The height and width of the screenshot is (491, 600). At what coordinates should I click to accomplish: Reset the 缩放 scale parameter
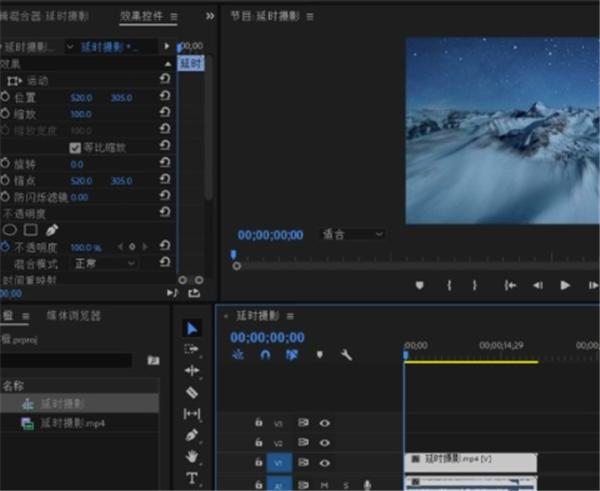tap(165, 112)
